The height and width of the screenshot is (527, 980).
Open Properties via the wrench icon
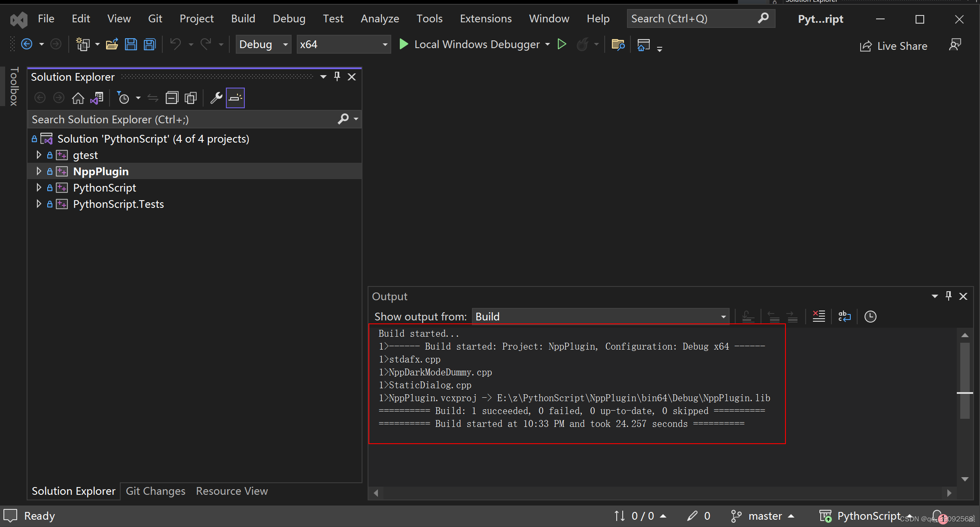tap(216, 98)
